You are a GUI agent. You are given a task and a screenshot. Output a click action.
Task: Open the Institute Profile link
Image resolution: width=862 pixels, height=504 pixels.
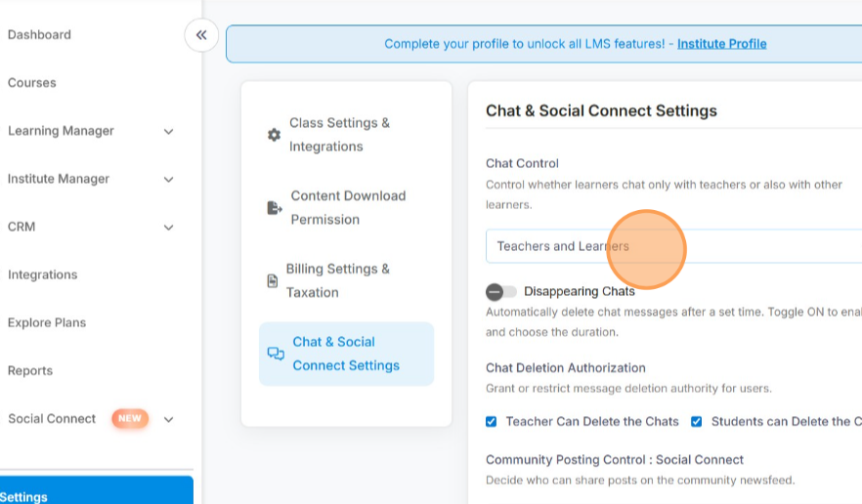click(721, 44)
